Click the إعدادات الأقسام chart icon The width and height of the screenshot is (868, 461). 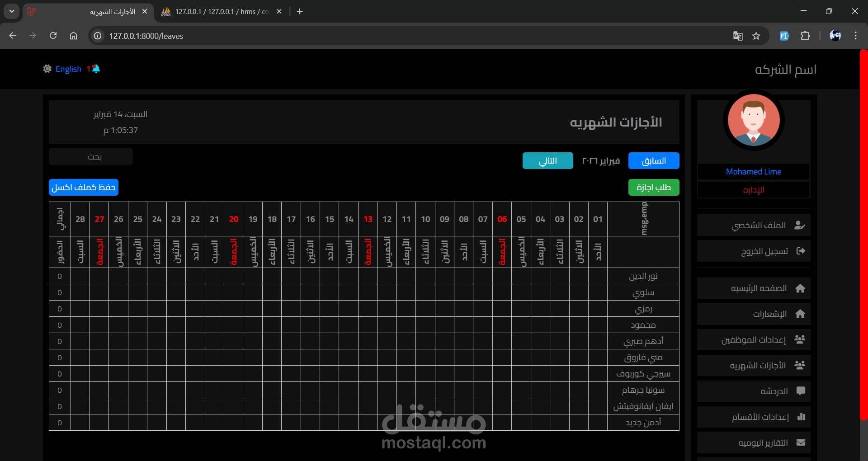click(801, 417)
